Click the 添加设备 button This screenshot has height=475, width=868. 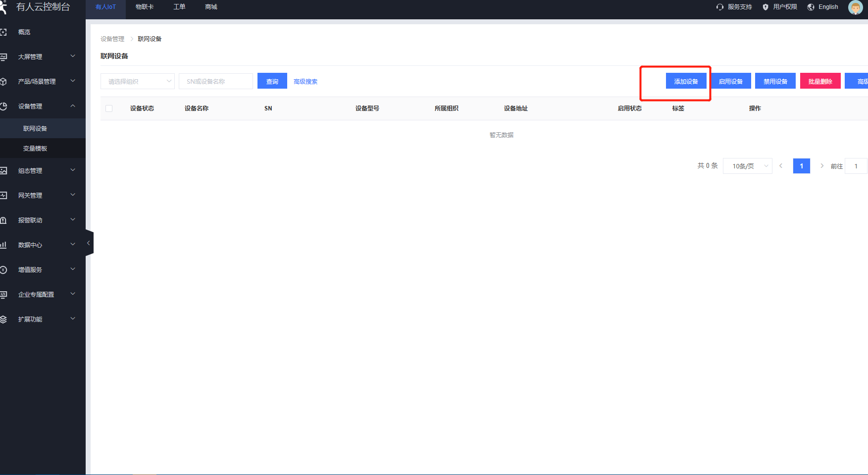pos(686,81)
